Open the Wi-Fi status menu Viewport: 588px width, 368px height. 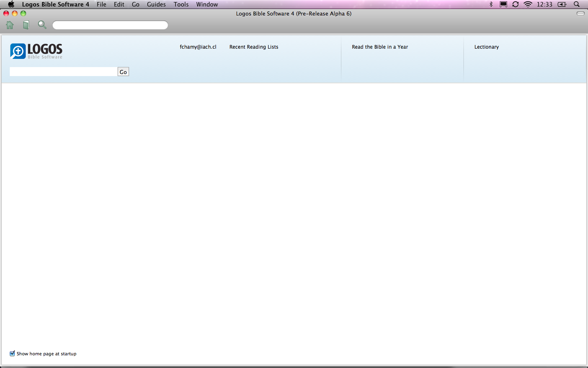(528, 4)
